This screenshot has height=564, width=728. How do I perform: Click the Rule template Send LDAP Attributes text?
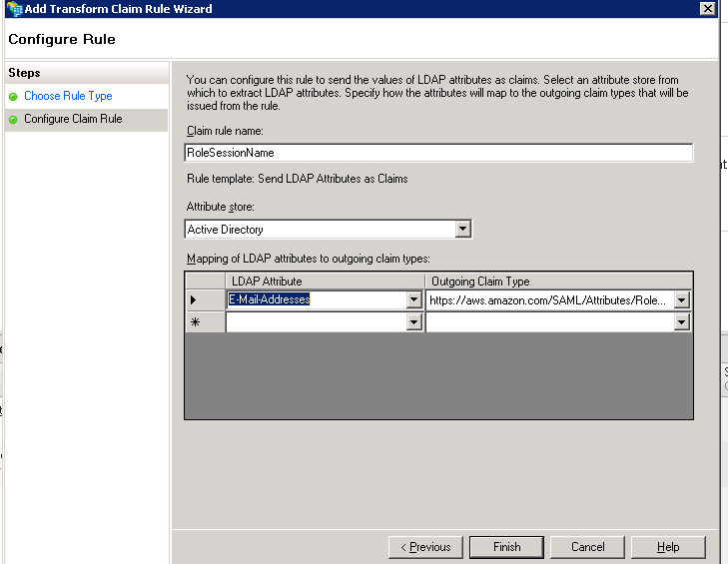point(298,179)
